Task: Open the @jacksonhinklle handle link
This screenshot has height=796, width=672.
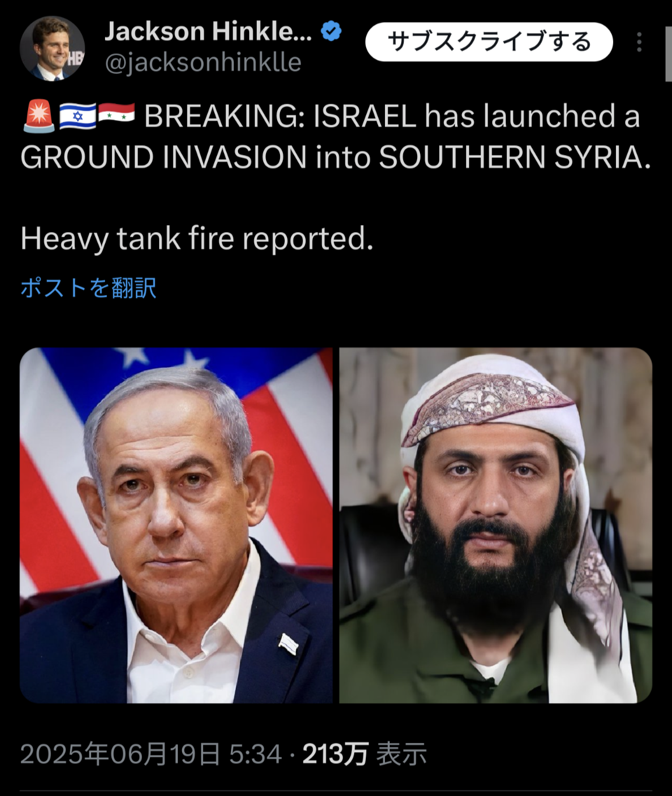Action: coord(203,62)
